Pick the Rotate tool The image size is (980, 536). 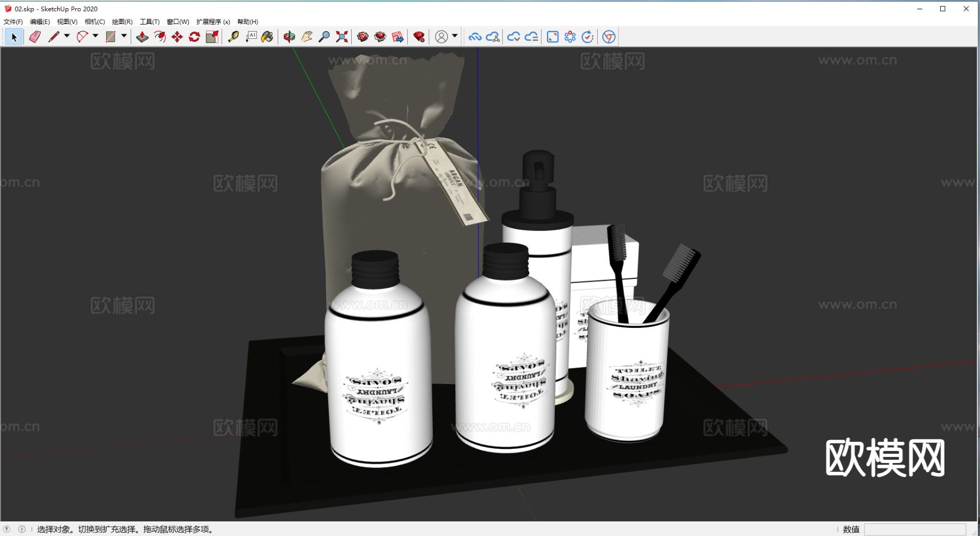[x=194, y=37]
